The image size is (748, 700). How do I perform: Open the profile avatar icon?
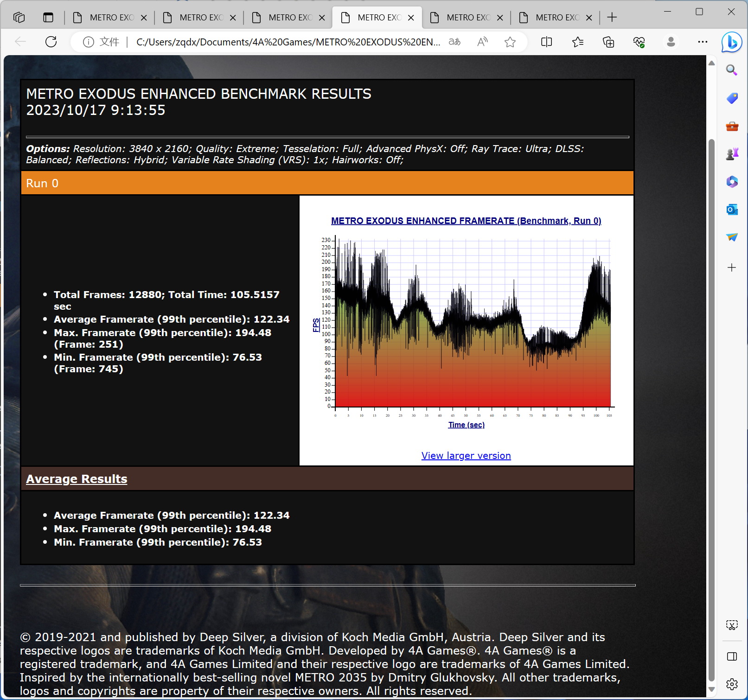point(671,42)
